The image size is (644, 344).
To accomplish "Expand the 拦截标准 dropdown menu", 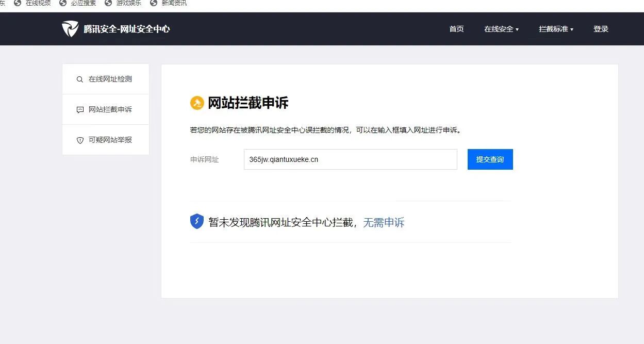I will [556, 29].
